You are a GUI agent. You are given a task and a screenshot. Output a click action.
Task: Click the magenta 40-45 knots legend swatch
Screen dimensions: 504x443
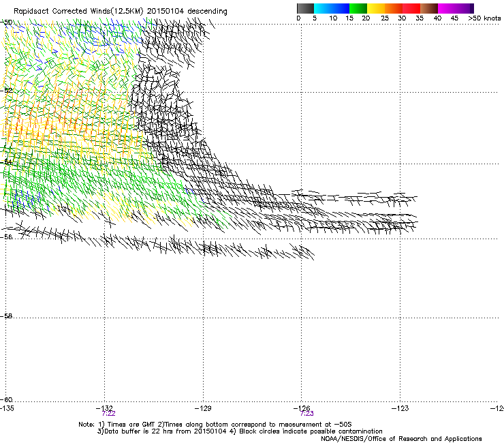[x=447, y=8]
